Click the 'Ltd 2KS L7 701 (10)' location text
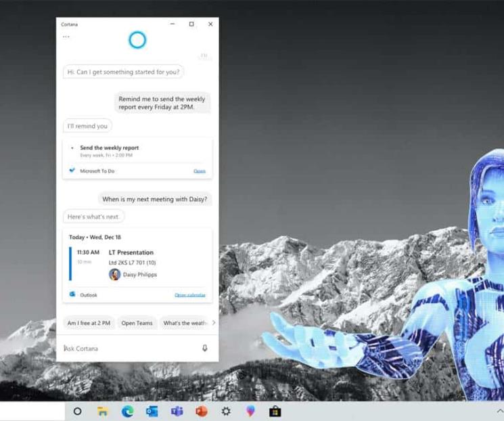The image size is (504, 421). click(132, 263)
